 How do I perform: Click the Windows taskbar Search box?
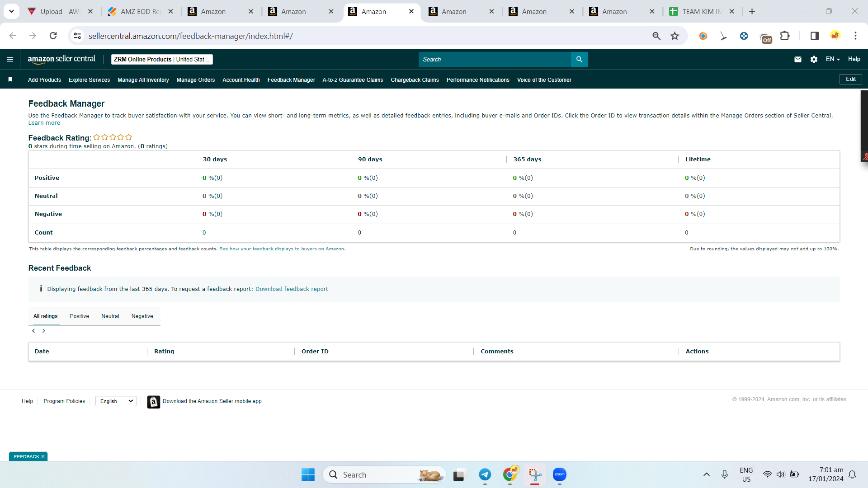tap(384, 474)
